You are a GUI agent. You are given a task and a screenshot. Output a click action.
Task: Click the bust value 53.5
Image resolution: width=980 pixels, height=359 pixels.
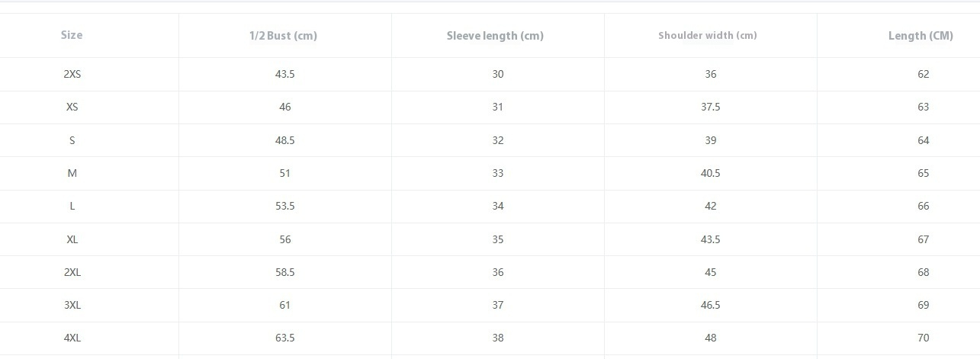click(284, 206)
